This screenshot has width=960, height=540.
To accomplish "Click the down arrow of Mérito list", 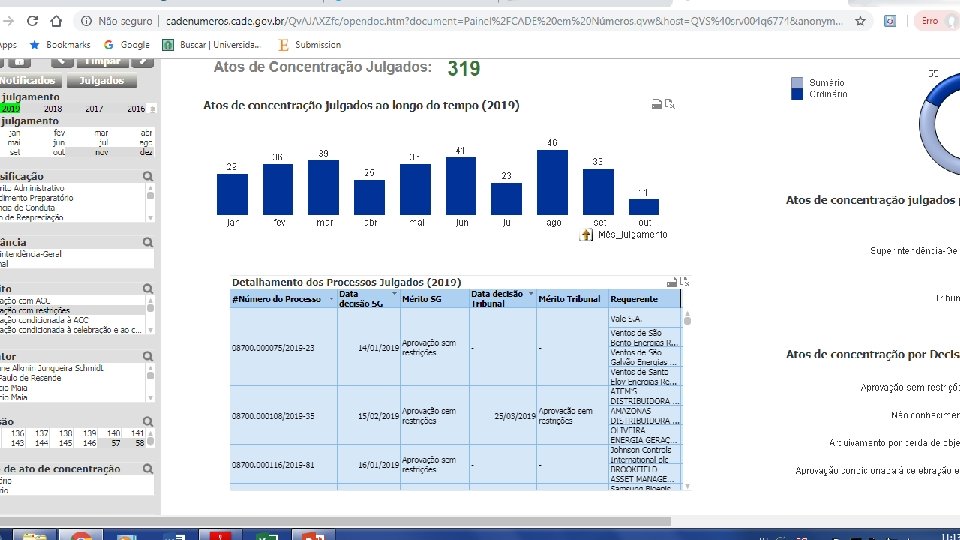I will pyautogui.click(x=150, y=331).
